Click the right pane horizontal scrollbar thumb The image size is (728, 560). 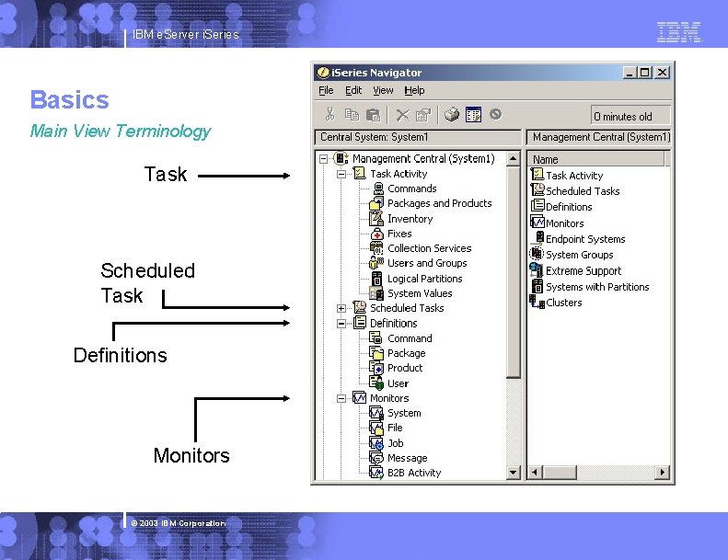559,473
